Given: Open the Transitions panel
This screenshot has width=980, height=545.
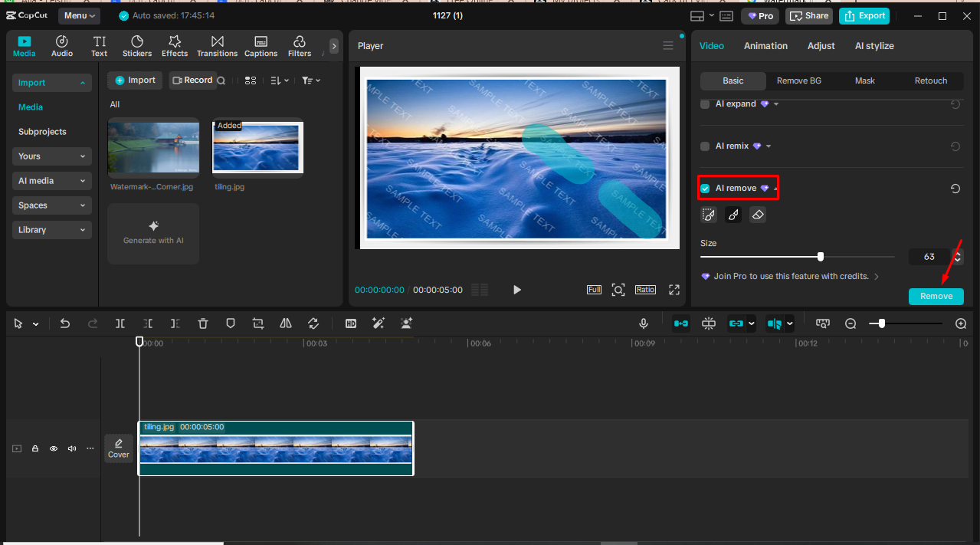Looking at the screenshot, I should [217, 45].
